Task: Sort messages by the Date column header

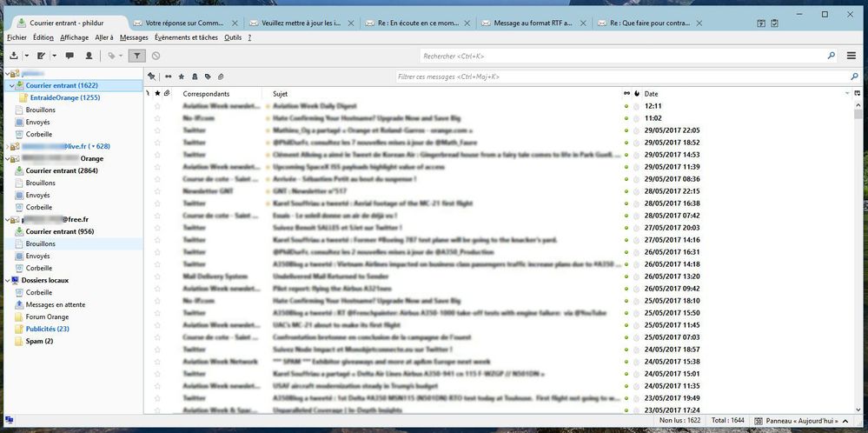Action: [x=652, y=93]
